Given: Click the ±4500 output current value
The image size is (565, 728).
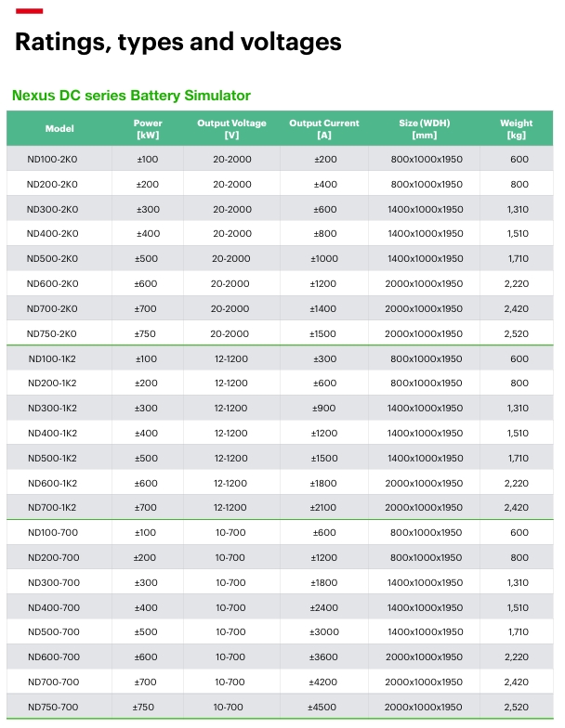Looking at the screenshot, I should pos(322,708).
